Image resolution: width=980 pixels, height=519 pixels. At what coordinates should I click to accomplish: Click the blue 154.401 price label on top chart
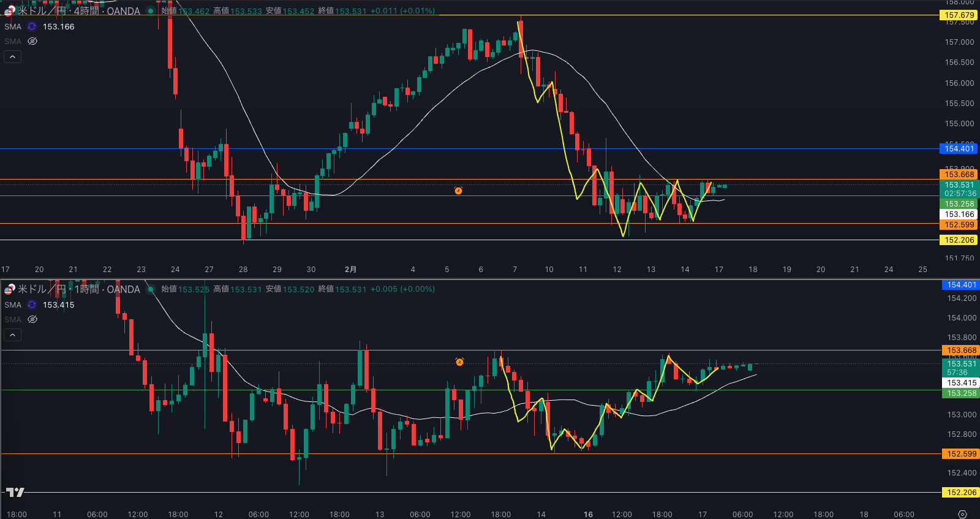[x=959, y=149]
